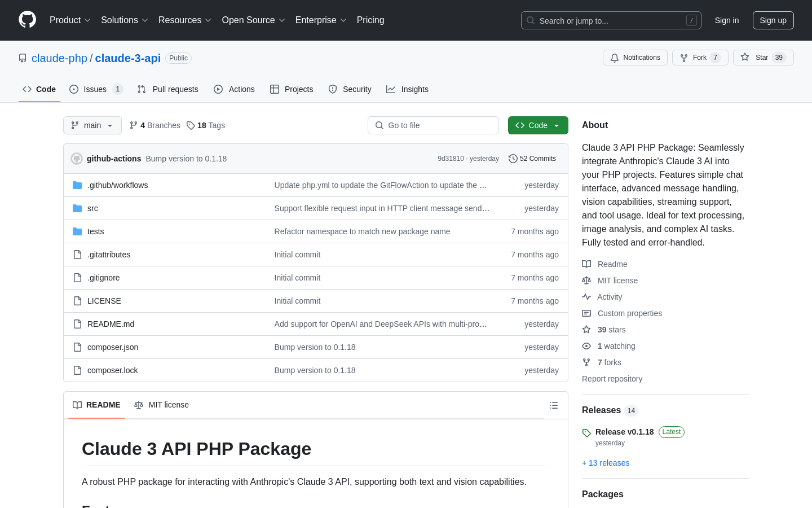Click the star icon beside 39 stars
This screenshot has height=508, width=812.
586,330
